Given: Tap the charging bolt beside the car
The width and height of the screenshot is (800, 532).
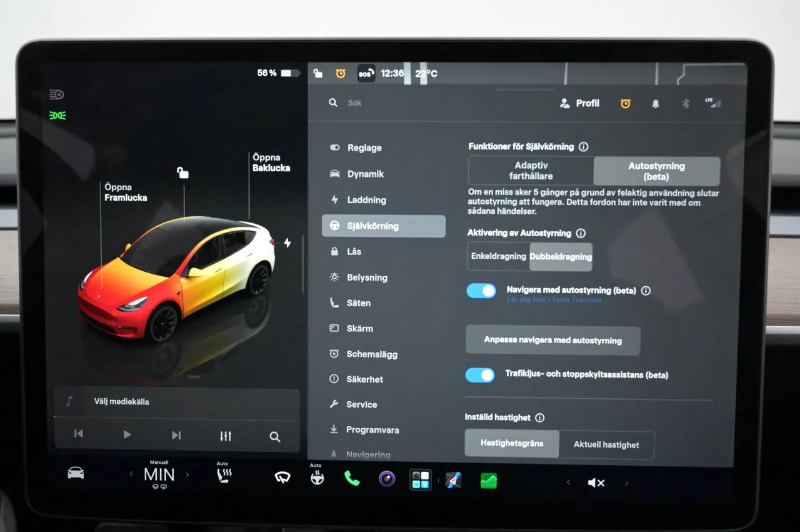Looking at the screenshot, I should (287, 243).
